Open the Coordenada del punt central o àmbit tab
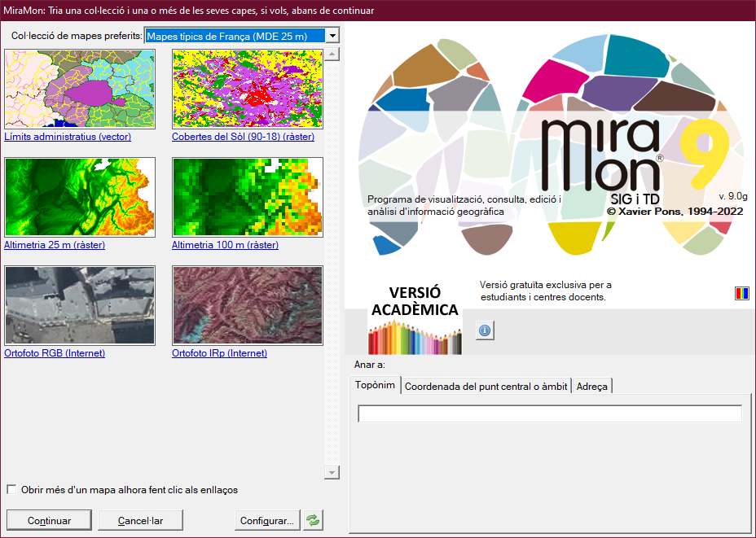The image size is (756, 538). (486, 387)
